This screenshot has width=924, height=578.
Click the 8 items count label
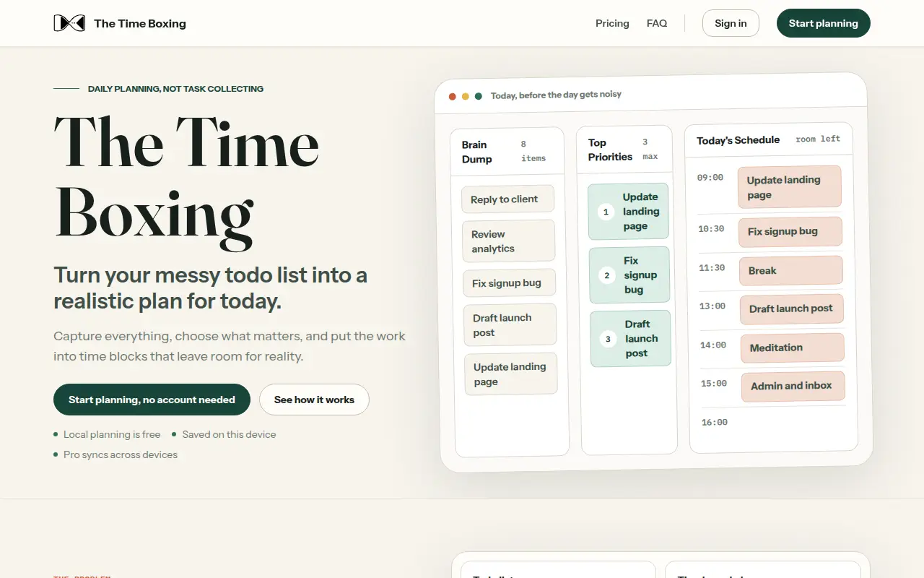[533, 151]
